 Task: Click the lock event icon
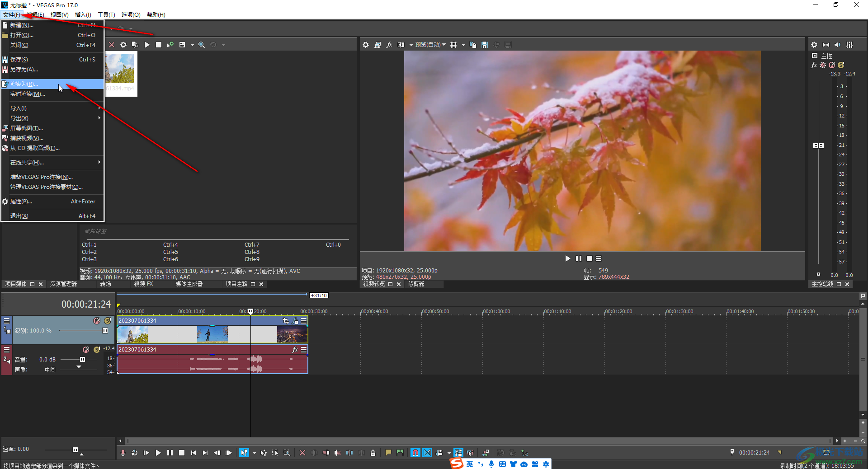(x=373, y=453)
